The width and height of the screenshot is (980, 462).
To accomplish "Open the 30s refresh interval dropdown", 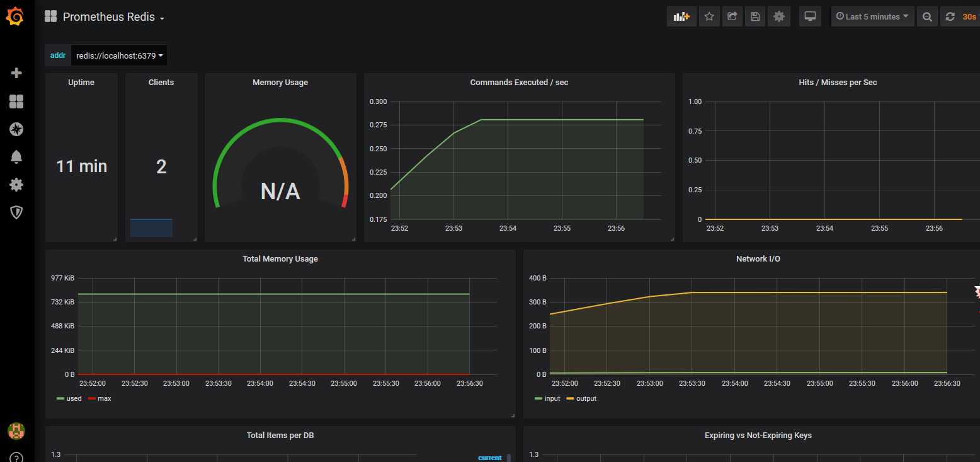I will [x=969, y=17].
